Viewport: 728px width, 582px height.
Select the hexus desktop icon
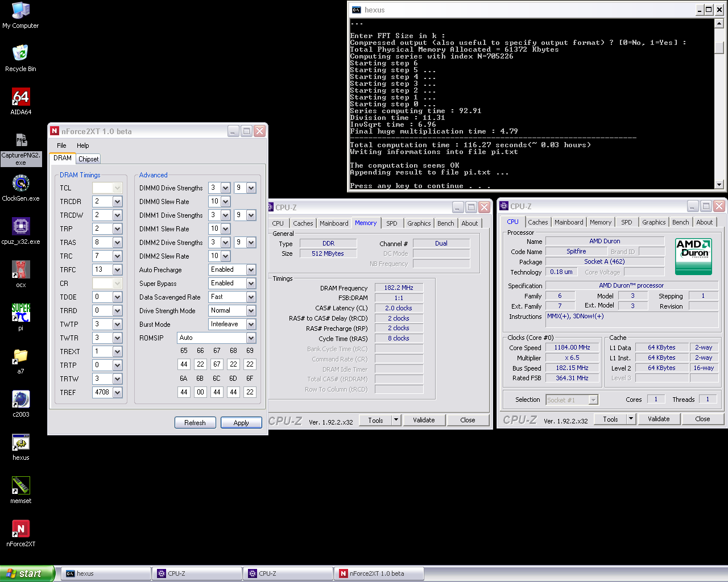coord(20,447)
